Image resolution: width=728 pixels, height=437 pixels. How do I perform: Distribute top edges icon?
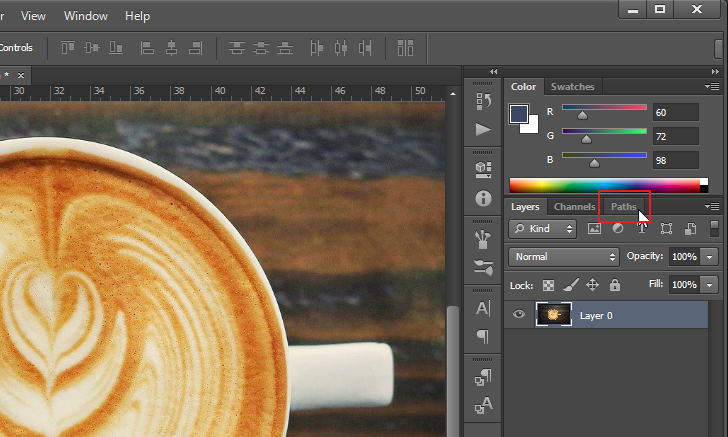(x=237, y=48)
